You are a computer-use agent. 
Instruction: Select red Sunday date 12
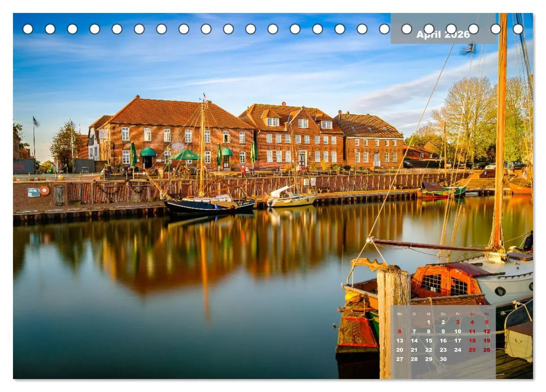487,331
